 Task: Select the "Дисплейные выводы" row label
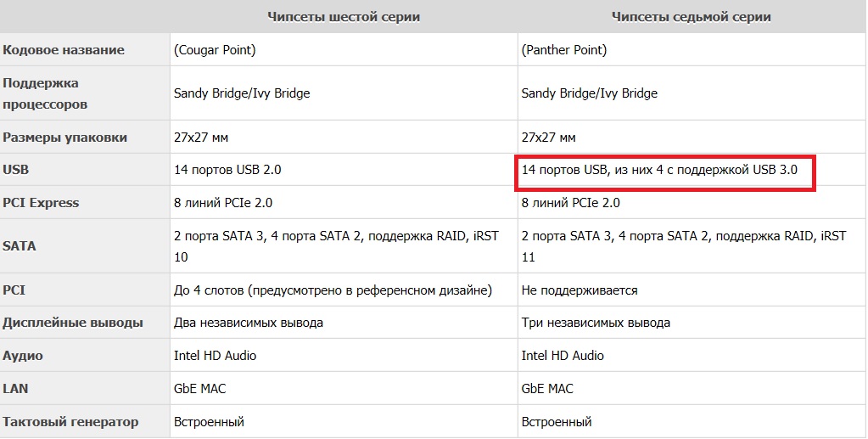(x=73, y=323)
